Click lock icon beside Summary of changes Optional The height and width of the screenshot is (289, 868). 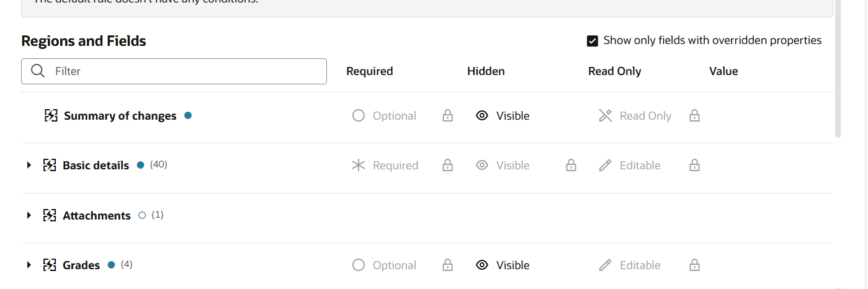tap(447, 115)
